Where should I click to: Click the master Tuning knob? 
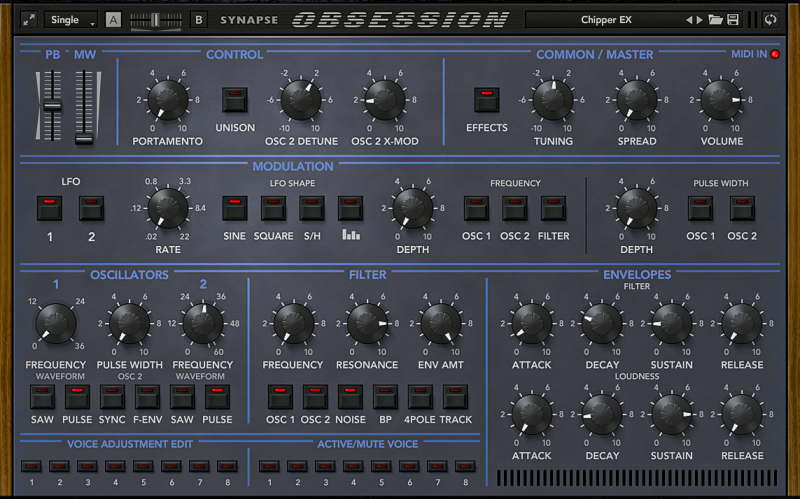[553, 99]
